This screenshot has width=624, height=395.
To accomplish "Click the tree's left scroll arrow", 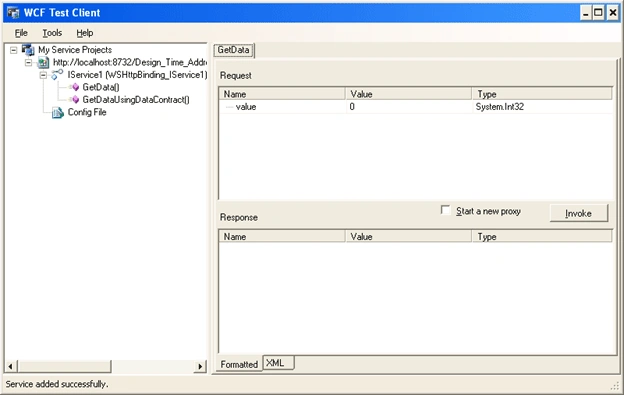I will (x=11, y=366).
